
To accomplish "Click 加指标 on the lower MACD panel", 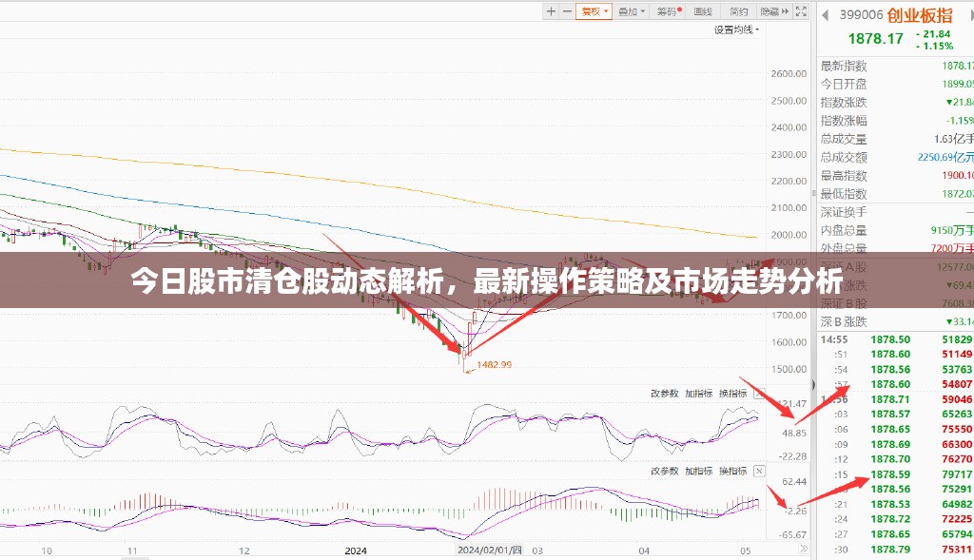I will (x=698, y=472).
